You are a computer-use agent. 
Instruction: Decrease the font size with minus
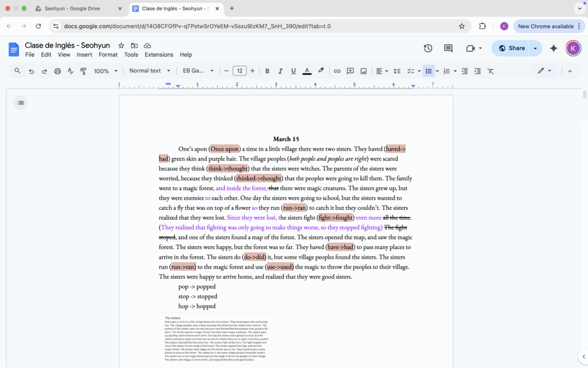click(226, 71)
